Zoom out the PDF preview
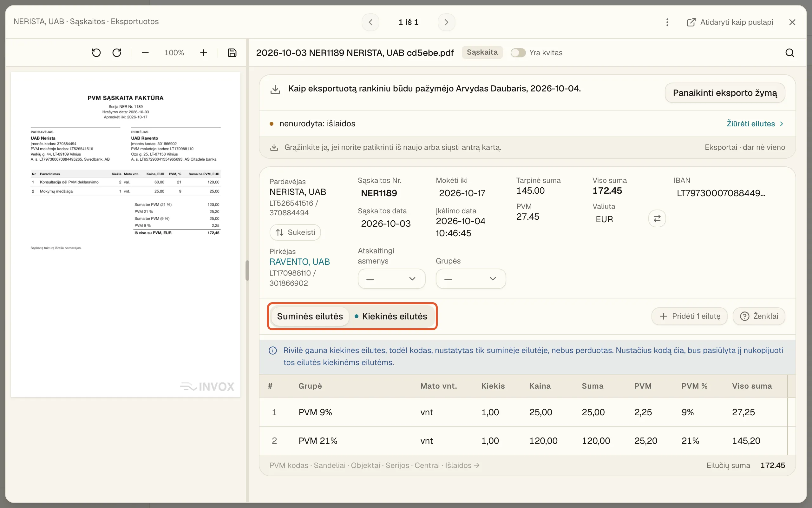The width and height of the screenshot is (812, 508). tap(145, 53)
